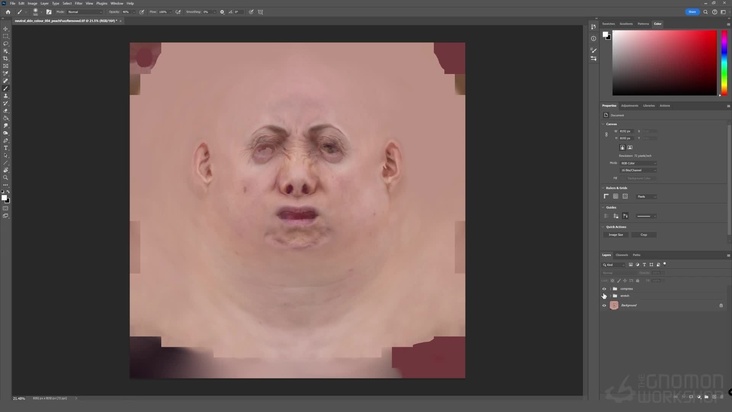The image size is (732, 412).
Task: Select the Move tool
Action: [6, 29]
